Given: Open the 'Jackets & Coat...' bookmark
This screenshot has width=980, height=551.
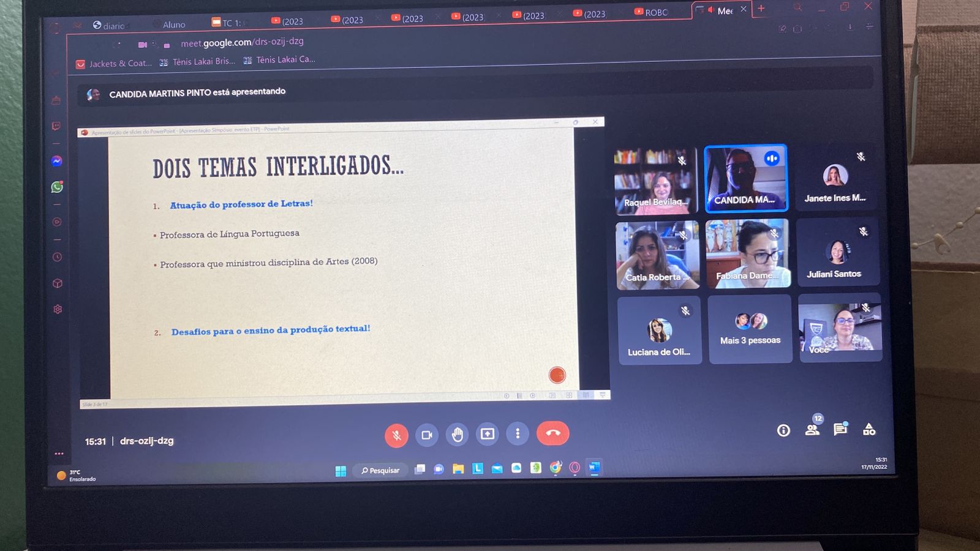Looking at the screenshot, I should click(115, 64).
